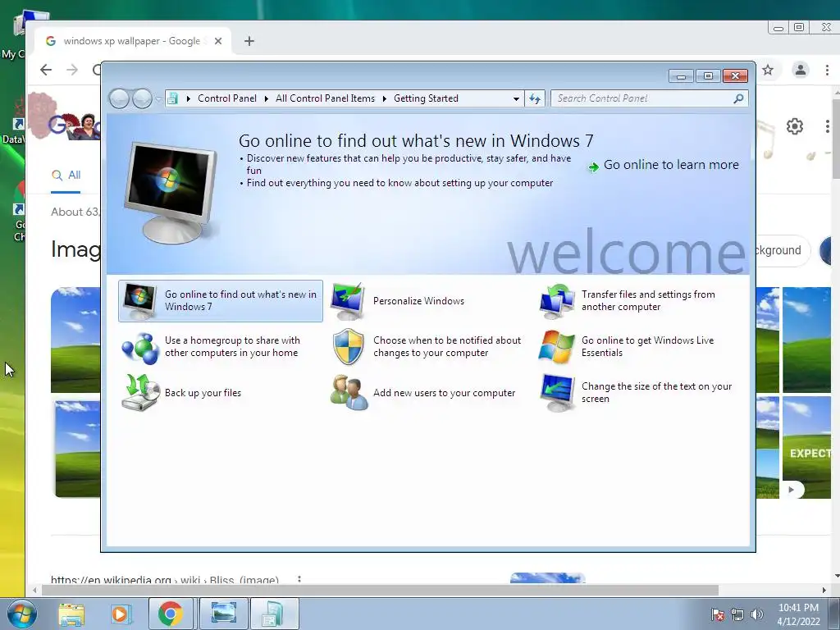Screen dimensions: 840x630
Task: Open the desktop picture app in taskbar
Action: (224, 614)
